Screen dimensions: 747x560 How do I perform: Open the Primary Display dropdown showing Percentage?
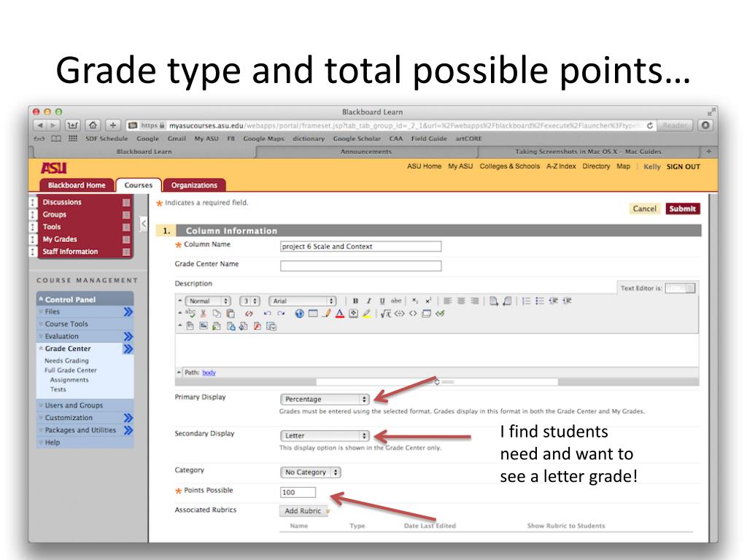325,399
